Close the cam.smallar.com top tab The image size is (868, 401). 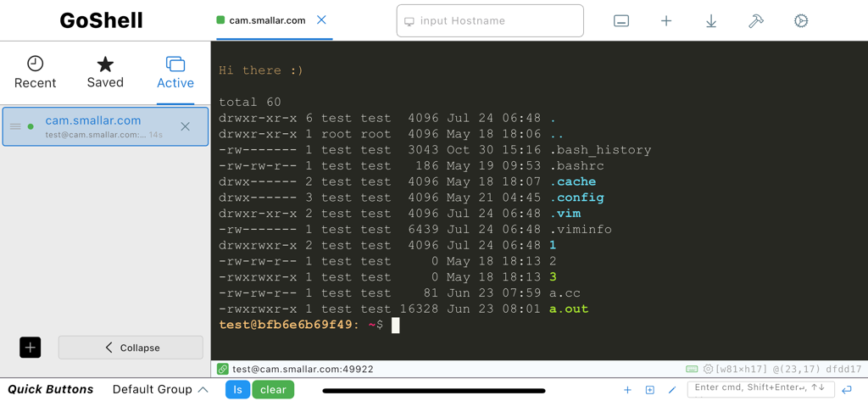pyautogui.click(x=321, y=20)
